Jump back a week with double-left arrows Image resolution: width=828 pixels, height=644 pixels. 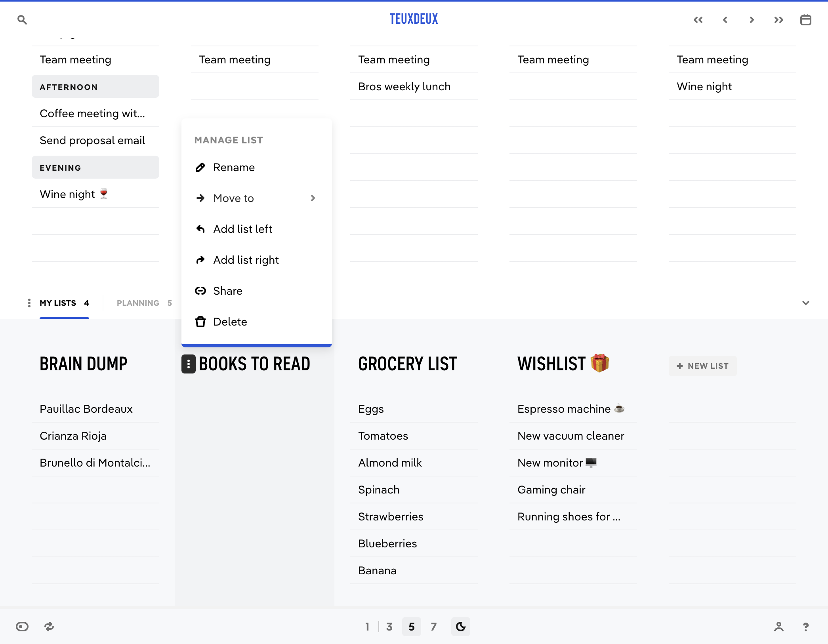coord(698,20)
